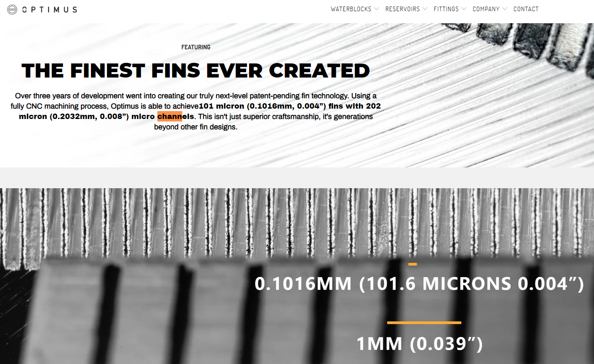
Task: Expand the Fittings dropdown chevron
Action: (x=464, y=9)
